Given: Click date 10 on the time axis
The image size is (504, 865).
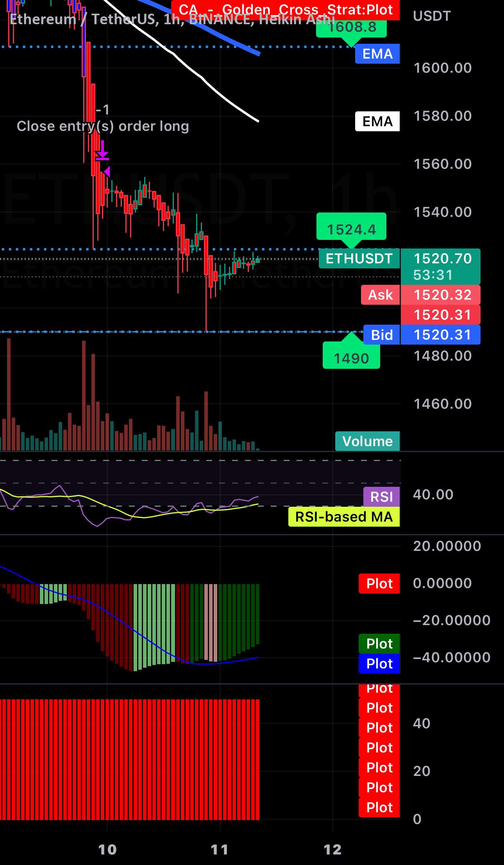Looking at the screenshot, I should [x=107, y=850].
